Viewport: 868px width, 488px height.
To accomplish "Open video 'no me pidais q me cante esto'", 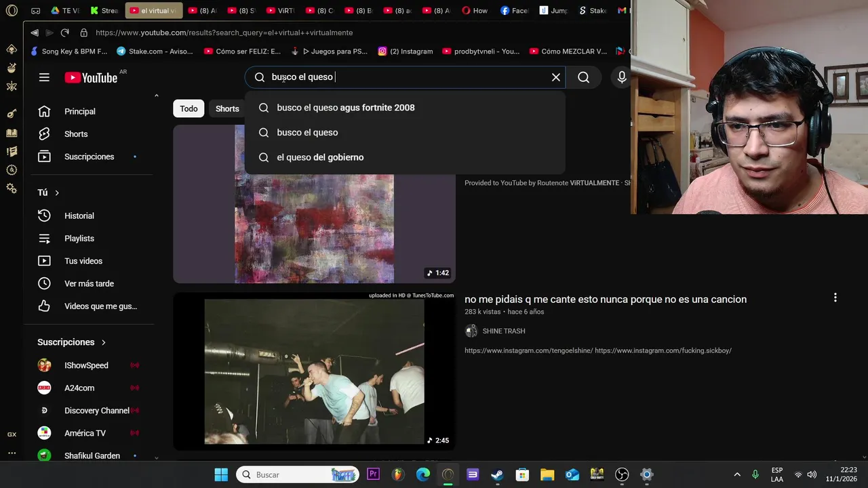I will click(606, 299).
